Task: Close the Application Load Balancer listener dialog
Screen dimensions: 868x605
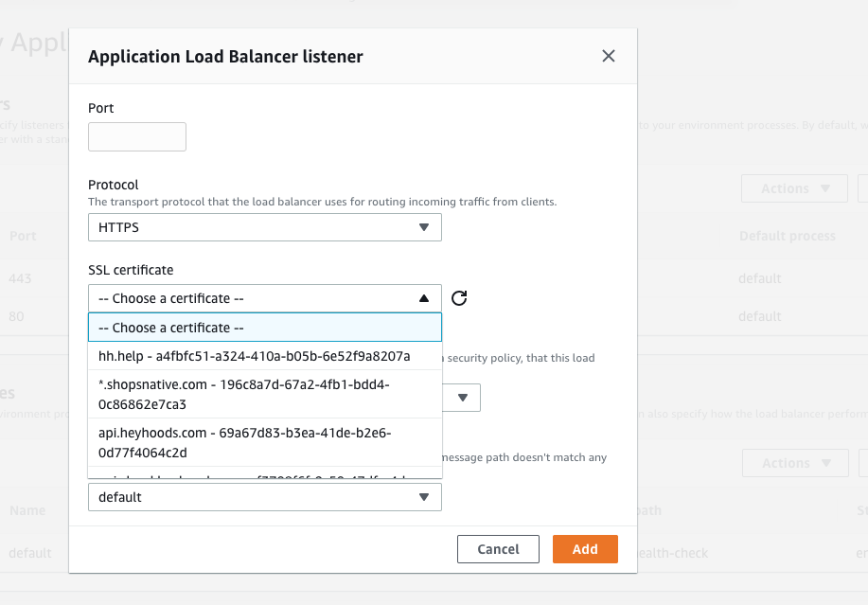Action: pos(609,56)
